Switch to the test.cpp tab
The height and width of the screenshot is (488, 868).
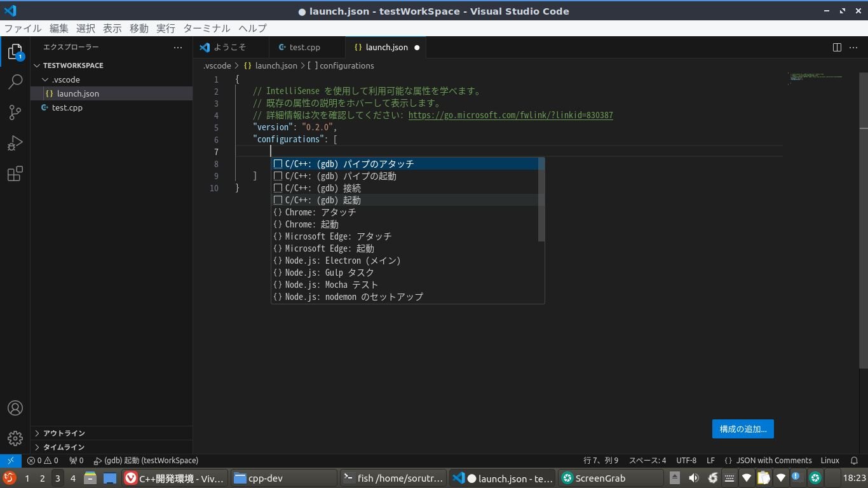[307, 47]
